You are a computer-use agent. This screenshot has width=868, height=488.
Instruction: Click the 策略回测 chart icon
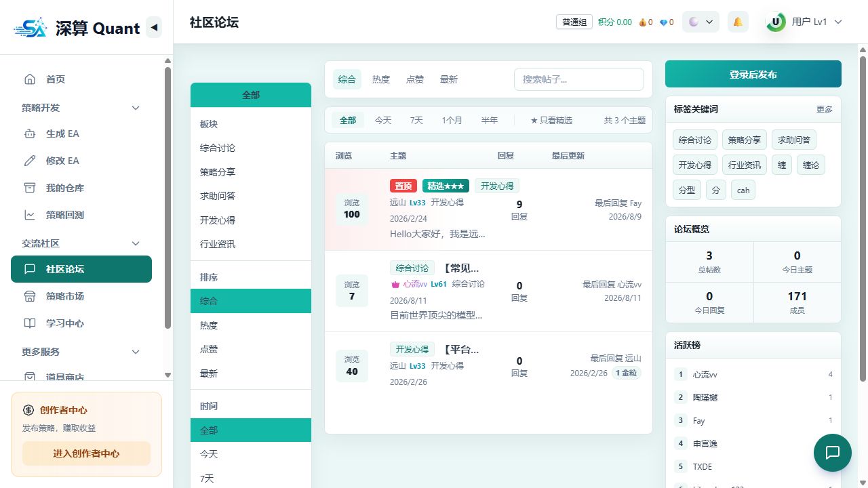pos(30,215)
